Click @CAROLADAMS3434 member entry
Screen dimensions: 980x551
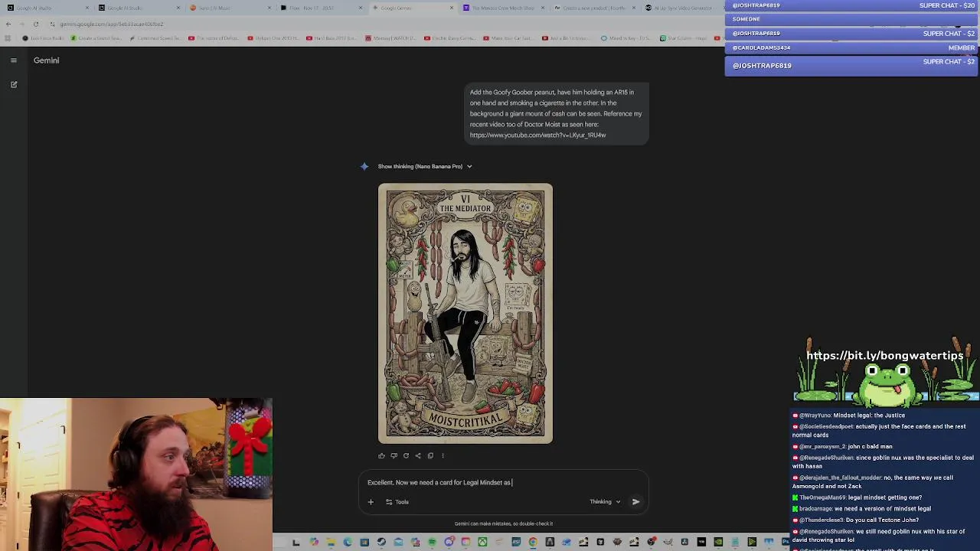click(851, 47)
